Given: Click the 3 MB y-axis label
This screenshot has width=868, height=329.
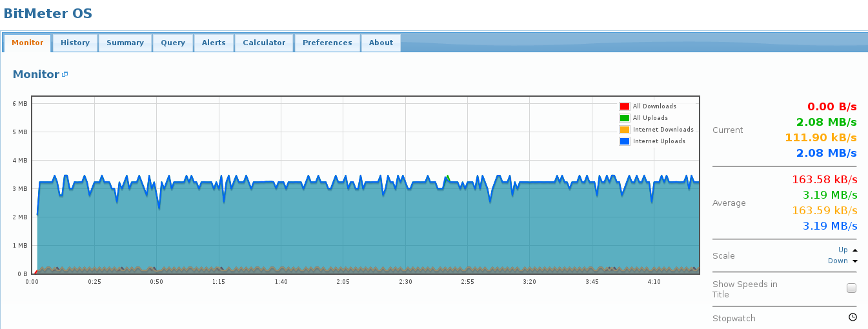Looking at the screenshot, I should [20, 189].
